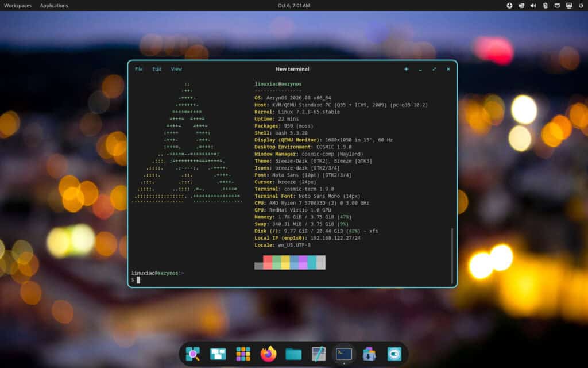Image resolution: width=588 pixels, height=368 pixels.
Task: Open the View menu in the terminal
Action: [x=176, y=69]
